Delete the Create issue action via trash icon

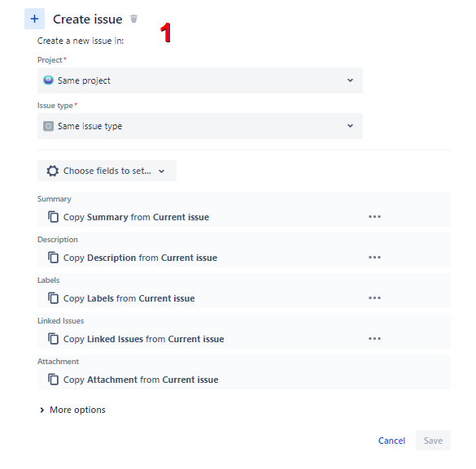tap(134, 19)
